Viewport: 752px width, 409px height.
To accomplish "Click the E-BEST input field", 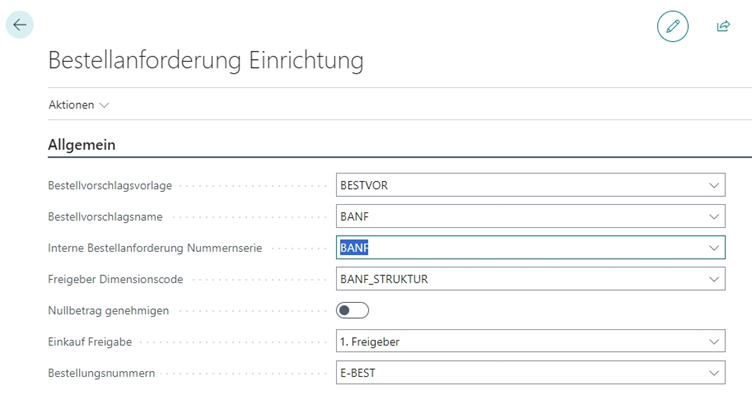I will [x=520, y=373].
